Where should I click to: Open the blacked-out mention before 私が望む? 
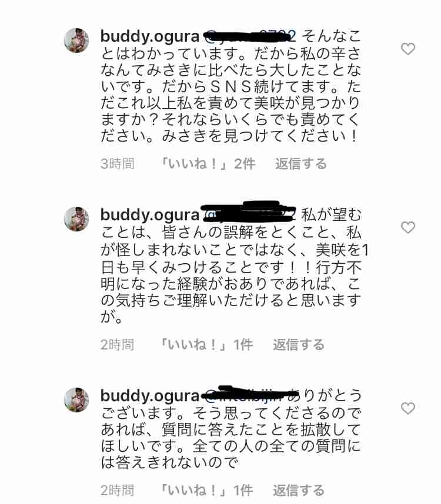coord(250,213)
